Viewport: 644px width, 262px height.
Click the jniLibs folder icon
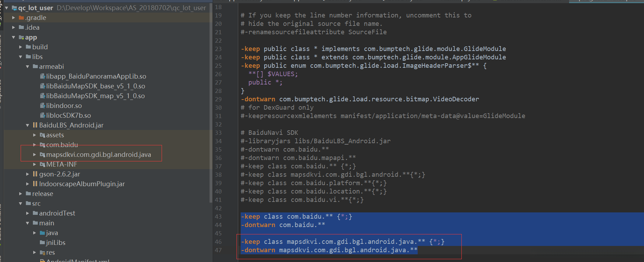[42, 242]
